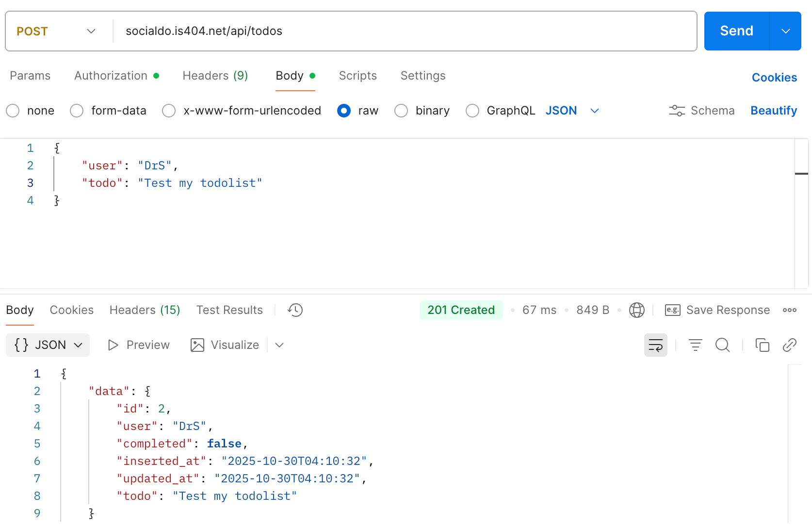Switch to the Authorization tab
Viewport: 812px width, 527px height.
(x=111, y=76)
